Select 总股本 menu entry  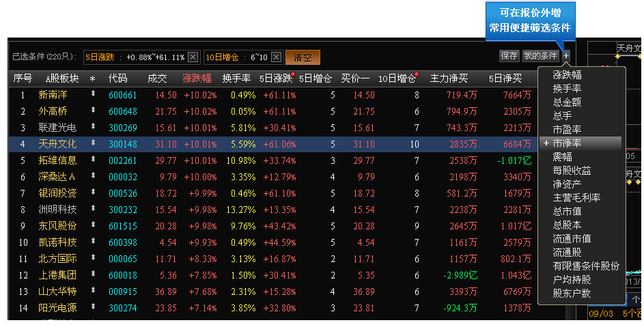coord(568,225)
